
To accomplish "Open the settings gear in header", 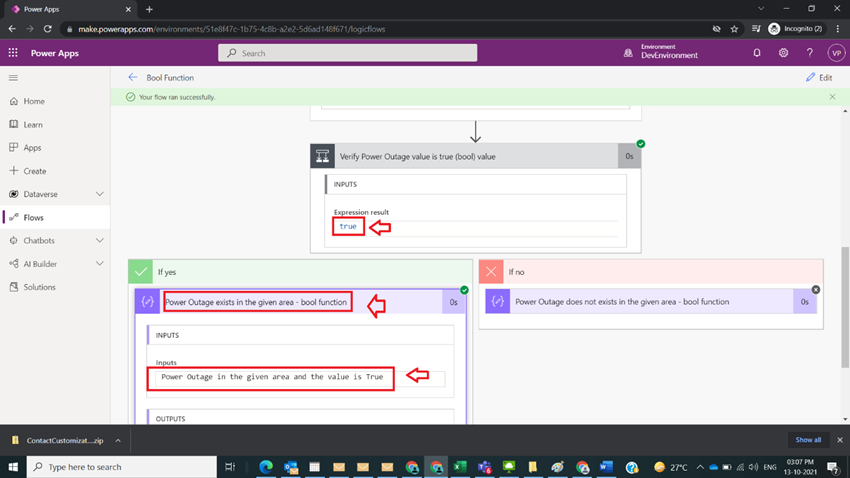I will pyautogui.click(x=783, y=53).
